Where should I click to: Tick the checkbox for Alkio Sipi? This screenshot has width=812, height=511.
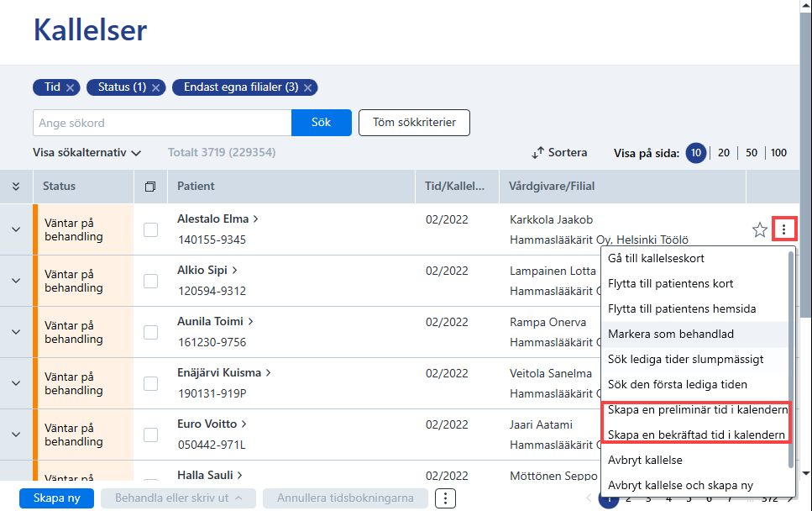tap(150, 281)
